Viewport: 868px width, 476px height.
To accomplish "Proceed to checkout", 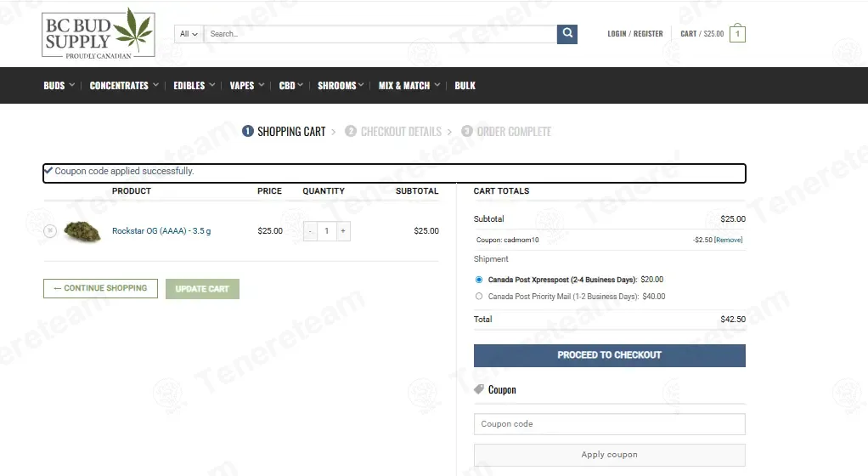I will point(610,355).
